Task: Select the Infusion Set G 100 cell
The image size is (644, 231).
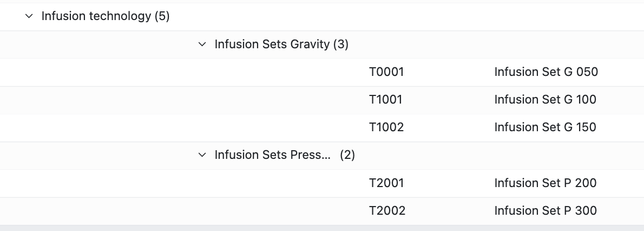Action: (546, 100)
